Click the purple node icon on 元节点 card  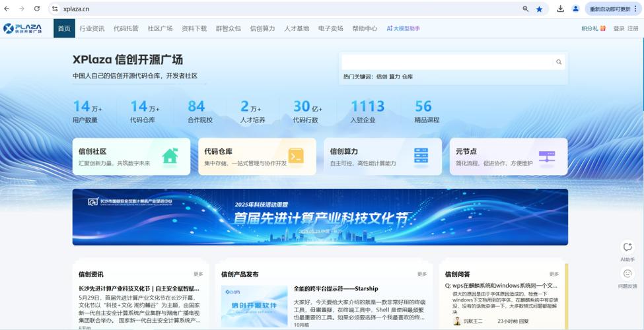547,156
